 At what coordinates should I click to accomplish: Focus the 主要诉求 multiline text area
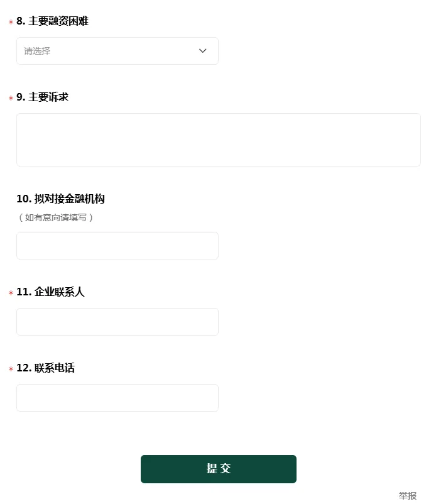click(x=218, y=140)
